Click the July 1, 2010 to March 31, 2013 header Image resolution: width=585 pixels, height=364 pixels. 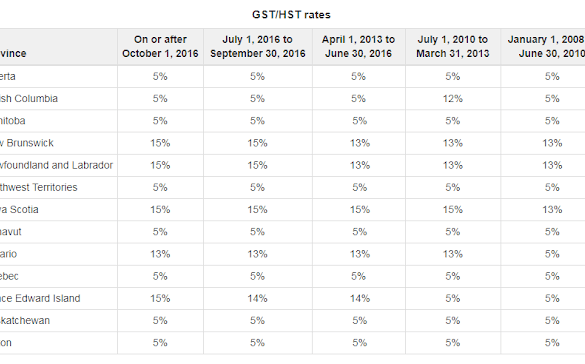point(453,47)
